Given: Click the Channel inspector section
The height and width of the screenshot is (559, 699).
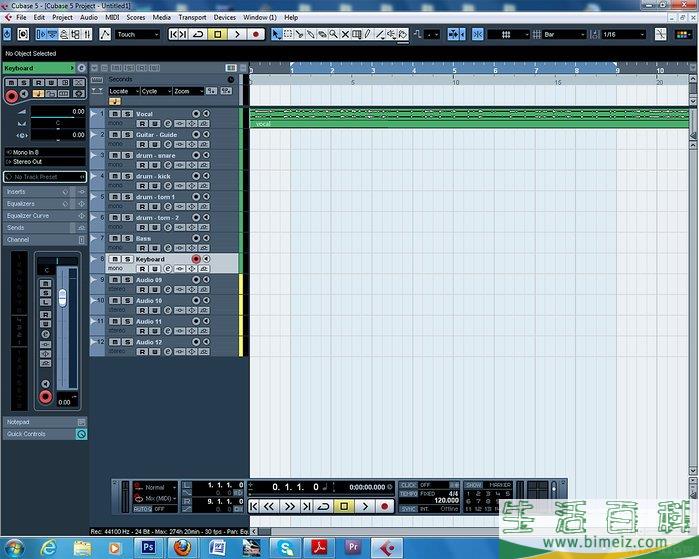Looking at the screenshot, I should (x=45, y=240).
